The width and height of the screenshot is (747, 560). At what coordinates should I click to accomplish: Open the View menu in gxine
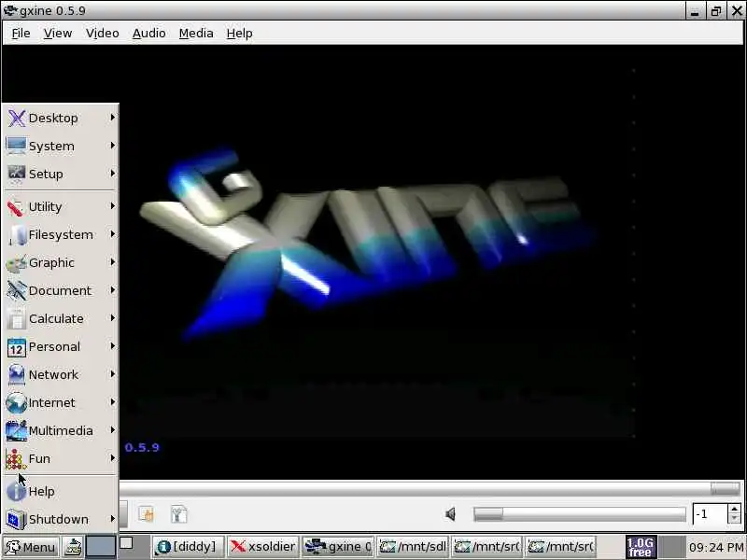coord(58,34)
